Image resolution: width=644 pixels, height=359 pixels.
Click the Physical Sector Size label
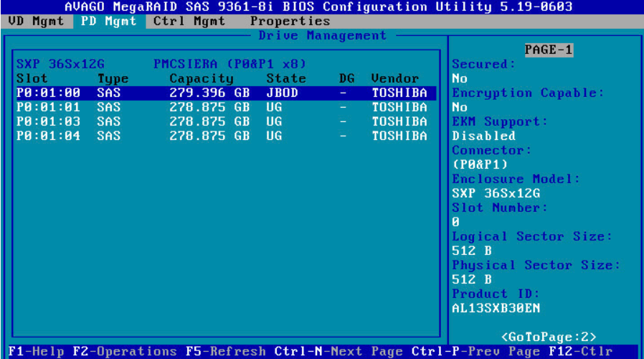(536, 265)
